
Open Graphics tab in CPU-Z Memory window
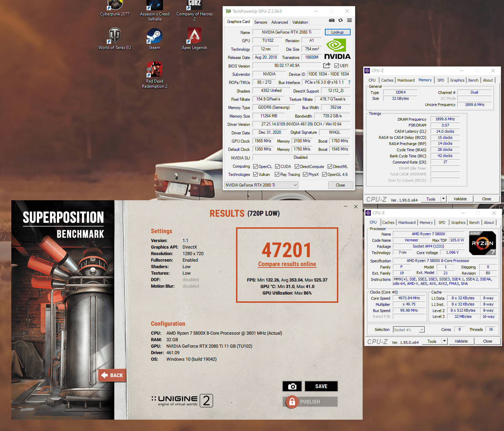pos(457,80)
